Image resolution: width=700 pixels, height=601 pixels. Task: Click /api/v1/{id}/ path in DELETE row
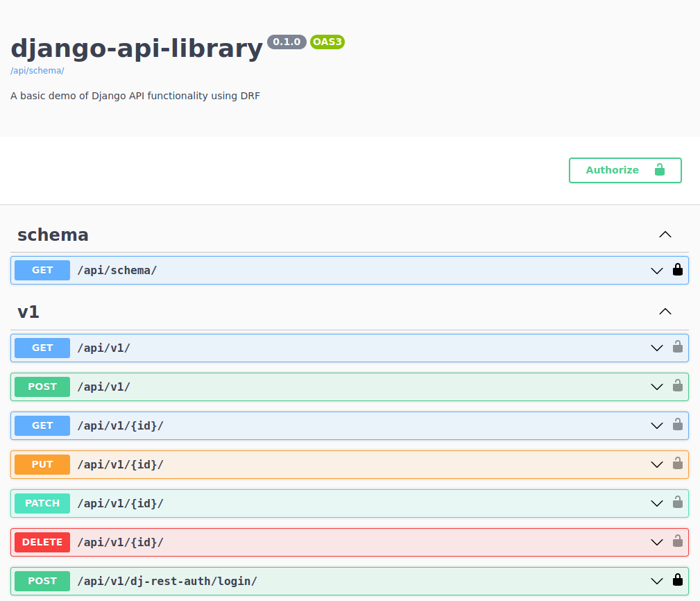point(121,543)
